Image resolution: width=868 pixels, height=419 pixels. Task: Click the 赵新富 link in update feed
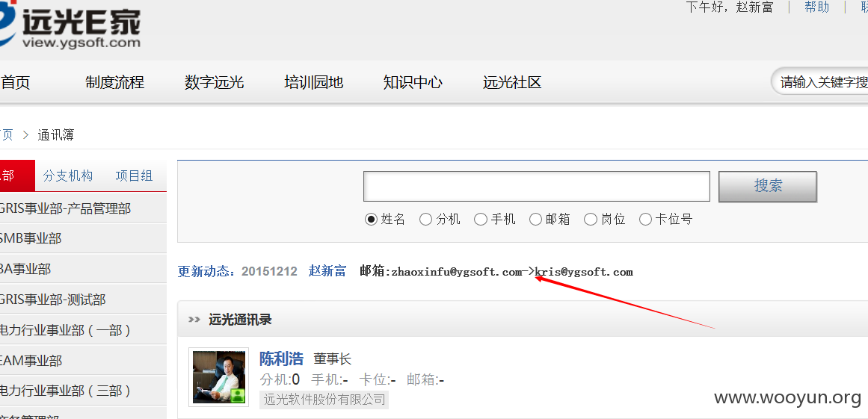point(327,271)
